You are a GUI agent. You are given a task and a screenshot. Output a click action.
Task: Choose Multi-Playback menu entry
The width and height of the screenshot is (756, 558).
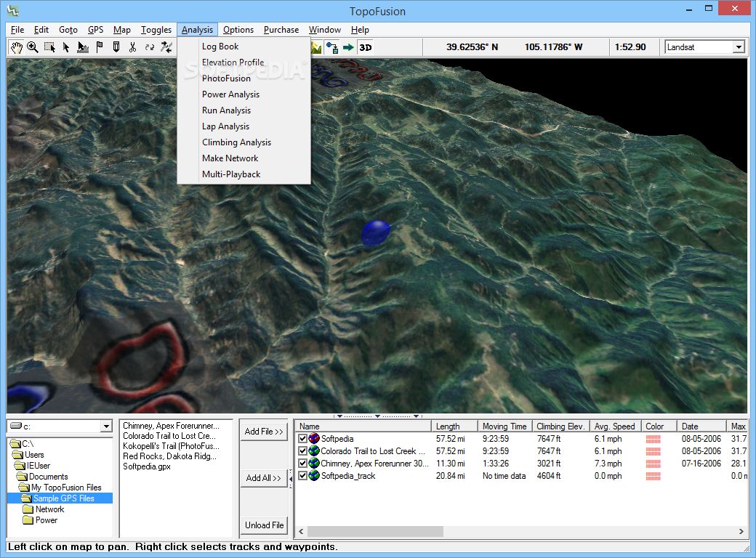coord(244,174)
